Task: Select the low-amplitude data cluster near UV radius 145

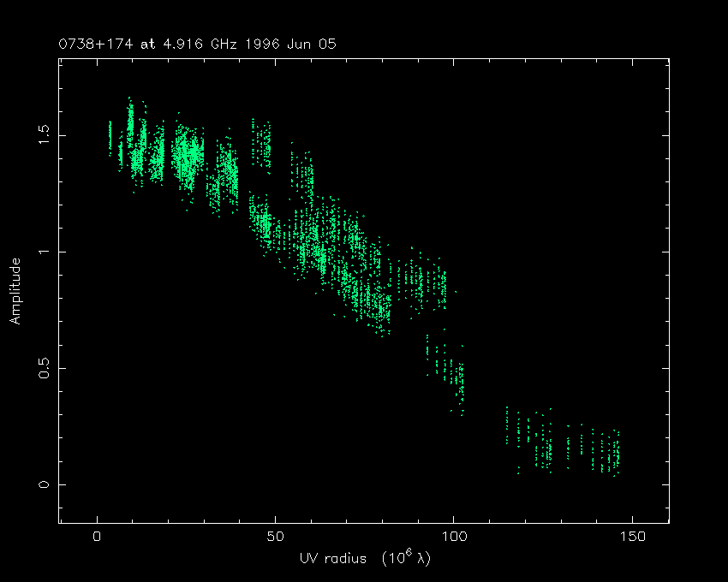Action: [x=613, y=452]
